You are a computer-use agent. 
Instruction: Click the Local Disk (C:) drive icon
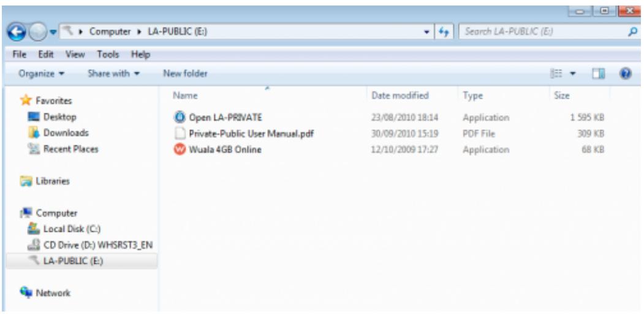pyautogui.click(x=34, y=229)
